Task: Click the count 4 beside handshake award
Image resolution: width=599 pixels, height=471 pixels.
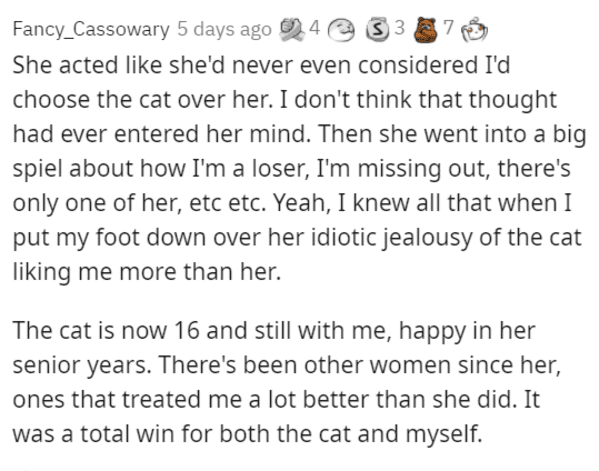Action: 314,28
